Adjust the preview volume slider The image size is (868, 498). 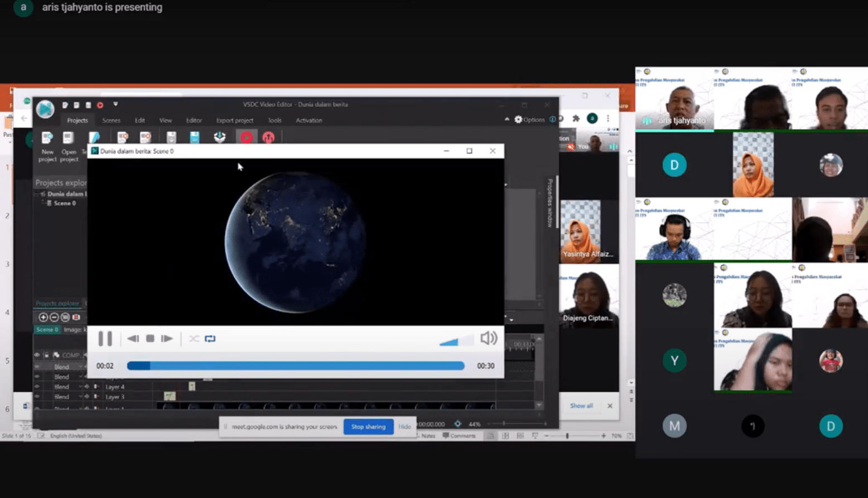pos(455,340)
